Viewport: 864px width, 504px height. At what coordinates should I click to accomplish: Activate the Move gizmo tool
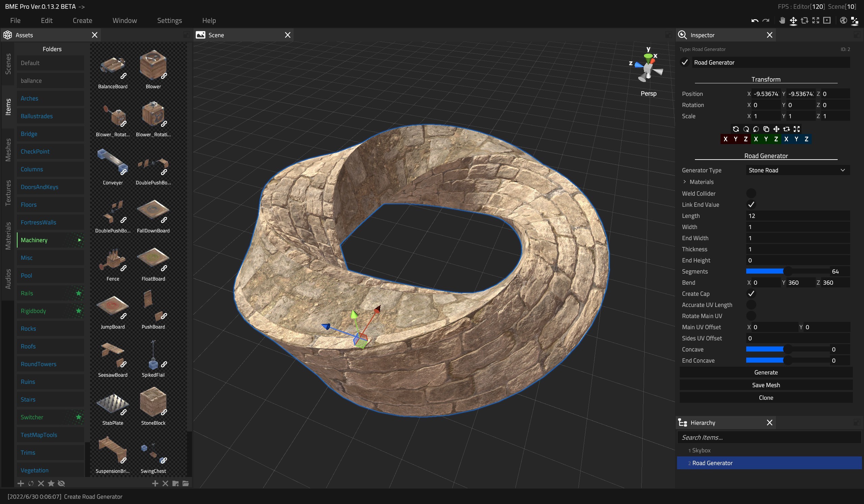[x=793, y=21]
